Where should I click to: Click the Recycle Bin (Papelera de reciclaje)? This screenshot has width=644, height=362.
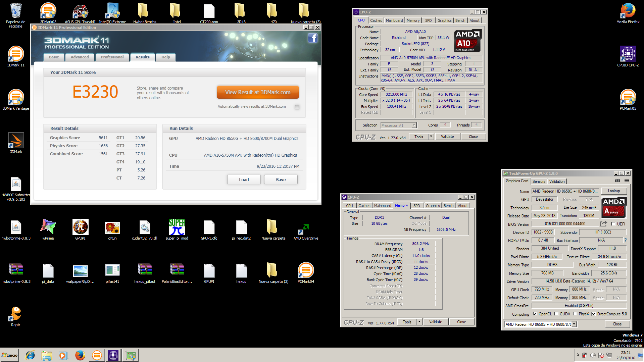pyautogui.click(x=16, y=15)
